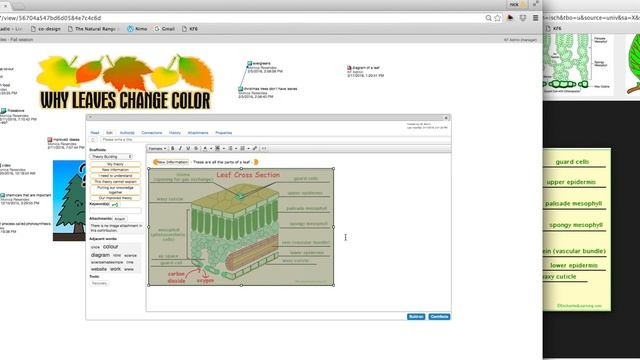This screenshot has width=640, height=360.
Task: Click the zoom magnifier in address bar
Action: point(488,18)
